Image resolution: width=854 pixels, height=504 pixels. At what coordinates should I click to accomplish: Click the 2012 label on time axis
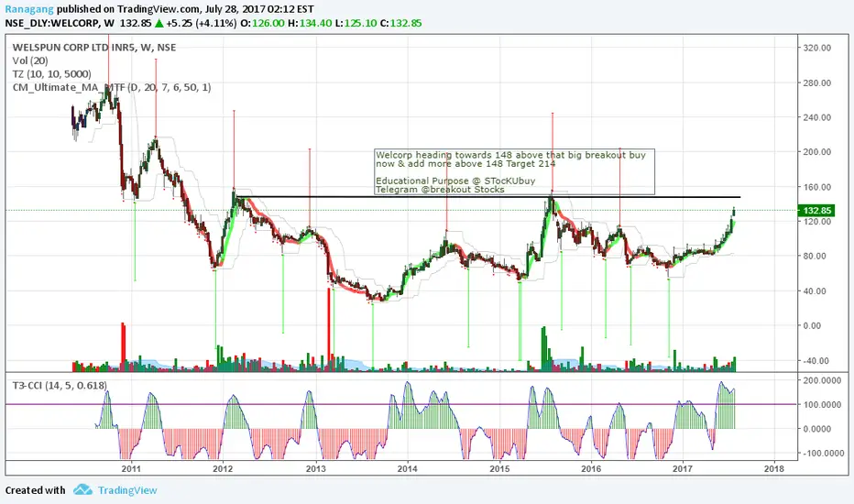coord(223,468)
